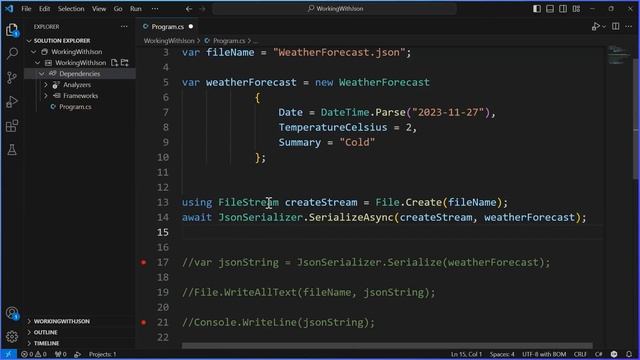Open the Go menu
Viewport: 640px width, 360px height.
(x=118, y=9)
